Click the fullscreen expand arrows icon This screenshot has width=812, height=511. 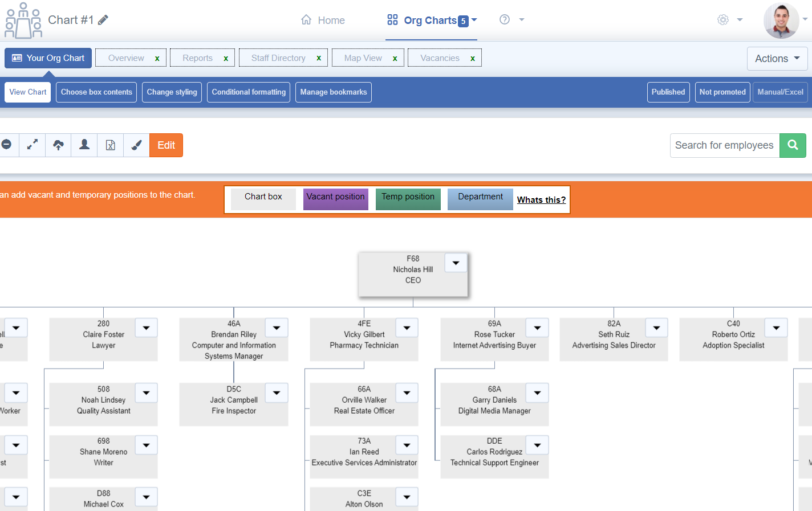pos(33,145)
